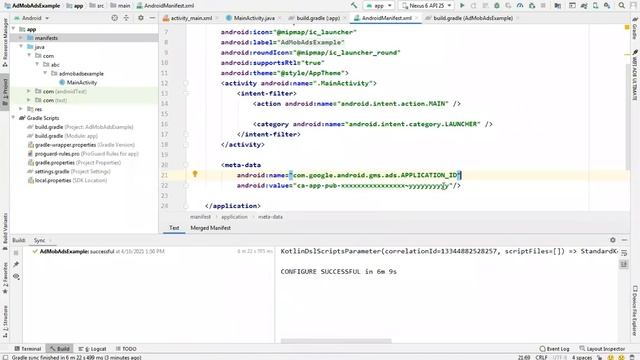Open the app run configuration dropdown
Viewport: 640px width, 360px height.
point(379,6)
